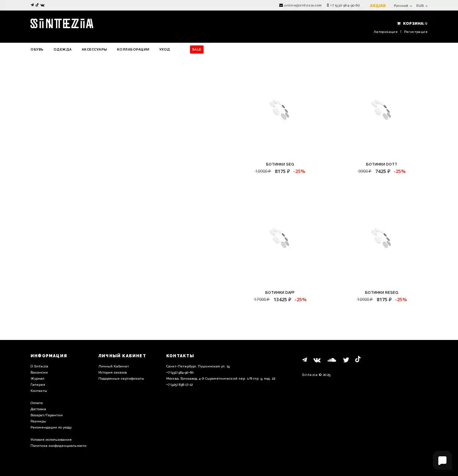Image resolution: width=458 pixels, height=476 pixels.
Task: Click the Регистрация link
Action: 416,32
